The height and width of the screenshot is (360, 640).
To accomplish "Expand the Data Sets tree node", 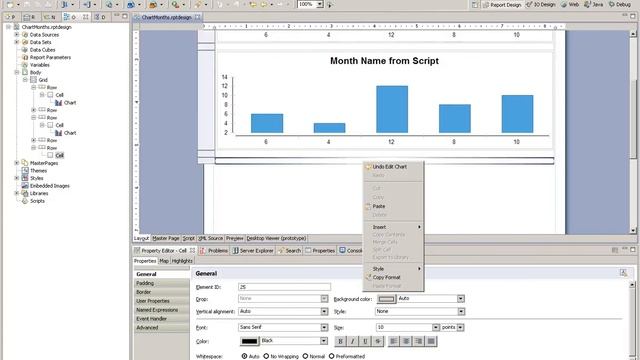I will 17,42.
